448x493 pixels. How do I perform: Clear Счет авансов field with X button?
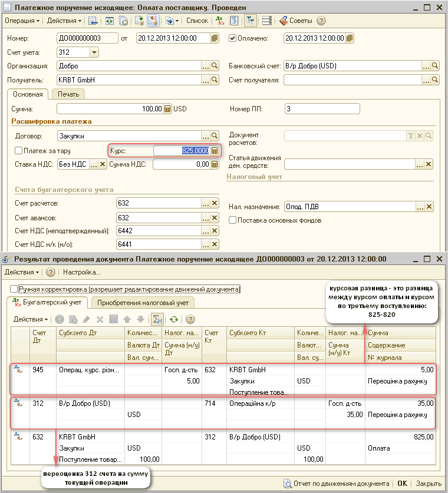(215, 217)
